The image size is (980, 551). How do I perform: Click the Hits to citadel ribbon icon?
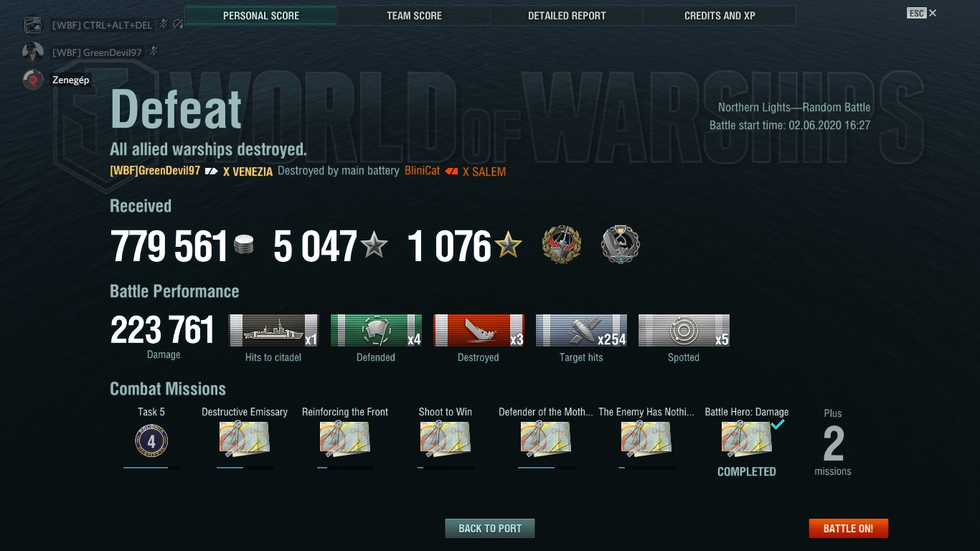point(273,331)
